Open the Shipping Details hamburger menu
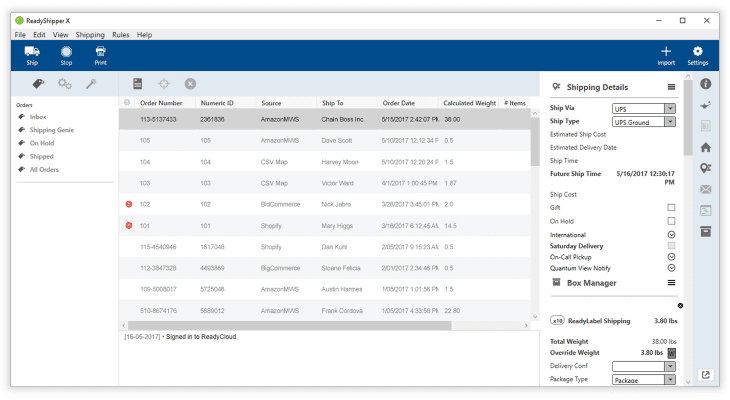The width and height of the screenshot is (730, 400). pos(671,87)
